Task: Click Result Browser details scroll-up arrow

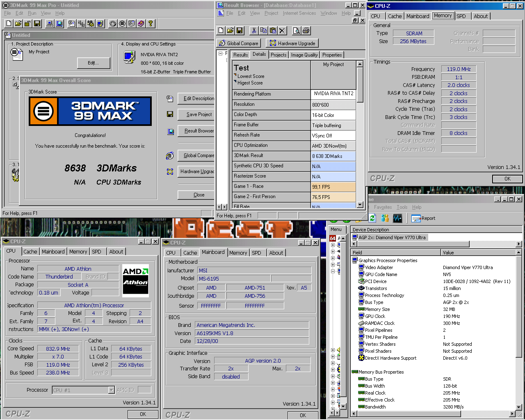Action: point(360,64)
